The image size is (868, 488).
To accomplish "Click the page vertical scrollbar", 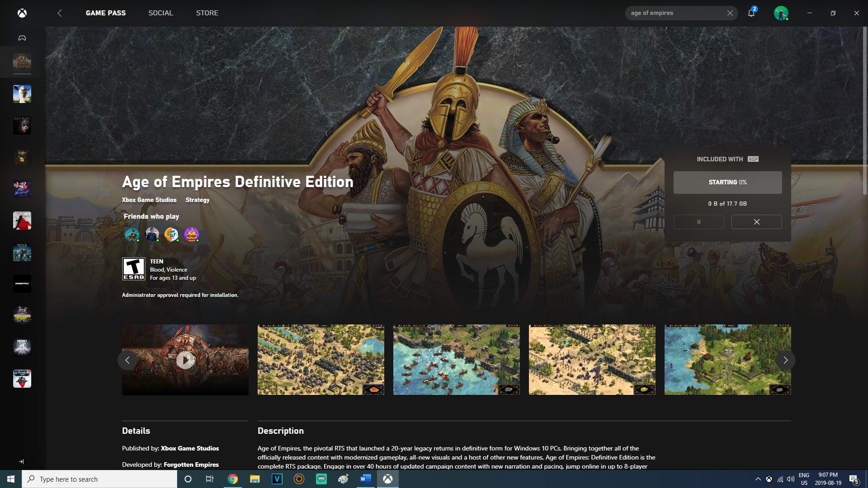I will [x=865, y=111].
